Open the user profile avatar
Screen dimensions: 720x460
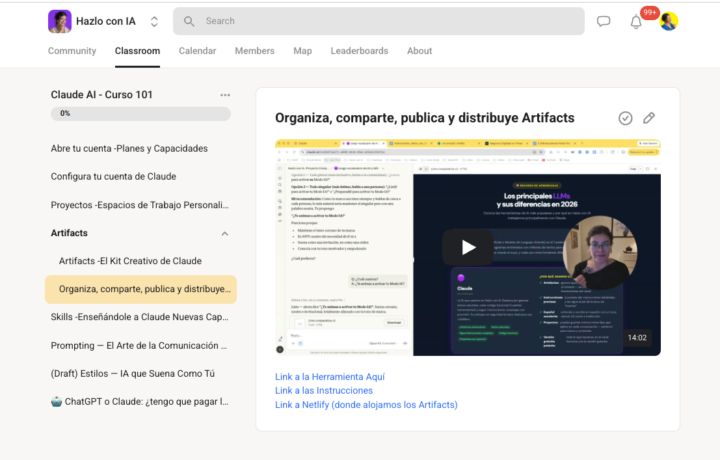(669, 21)
